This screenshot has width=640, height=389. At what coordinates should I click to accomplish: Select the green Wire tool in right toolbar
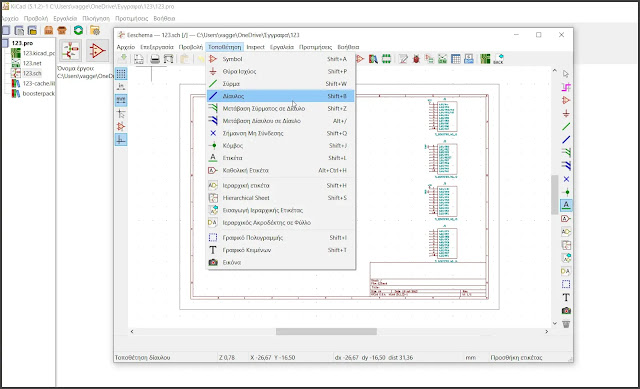(566, 127)
